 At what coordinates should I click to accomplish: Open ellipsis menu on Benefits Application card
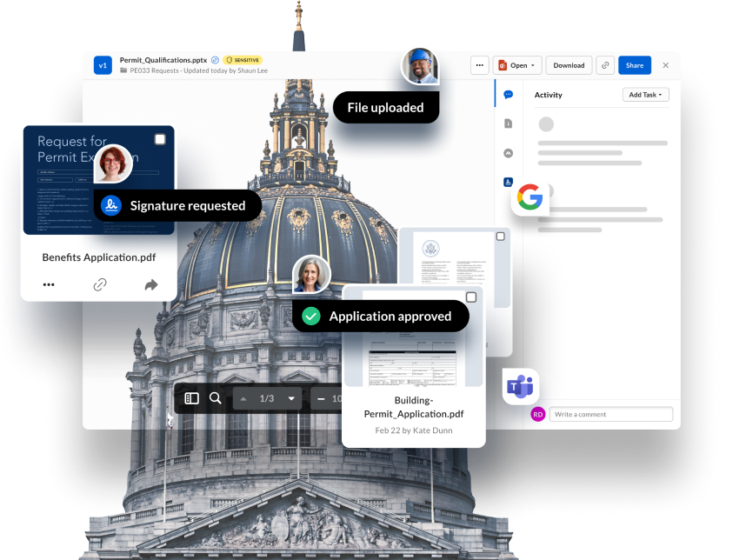(x=49, y=284)
